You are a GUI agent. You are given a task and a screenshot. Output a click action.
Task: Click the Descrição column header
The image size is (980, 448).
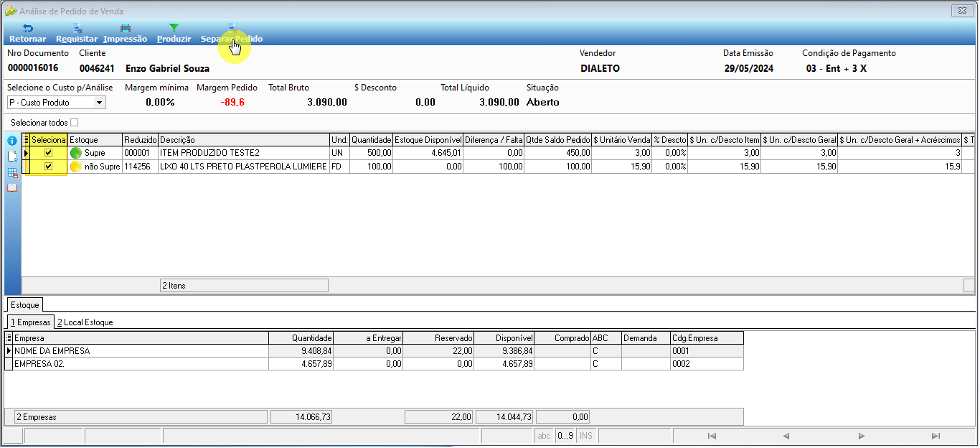coord(244,140)
